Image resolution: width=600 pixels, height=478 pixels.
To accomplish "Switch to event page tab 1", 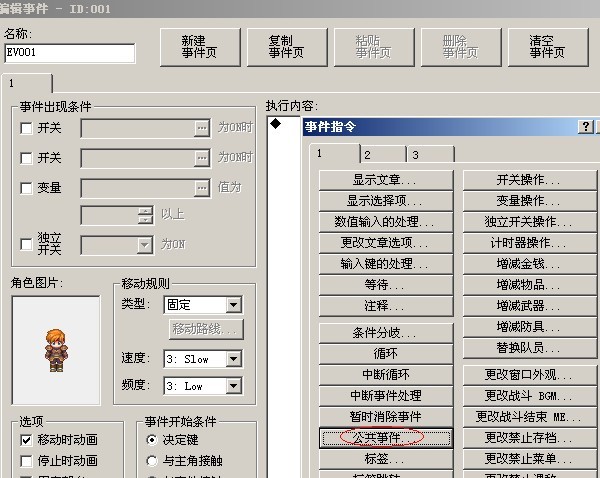I will (x=27, y=83).
